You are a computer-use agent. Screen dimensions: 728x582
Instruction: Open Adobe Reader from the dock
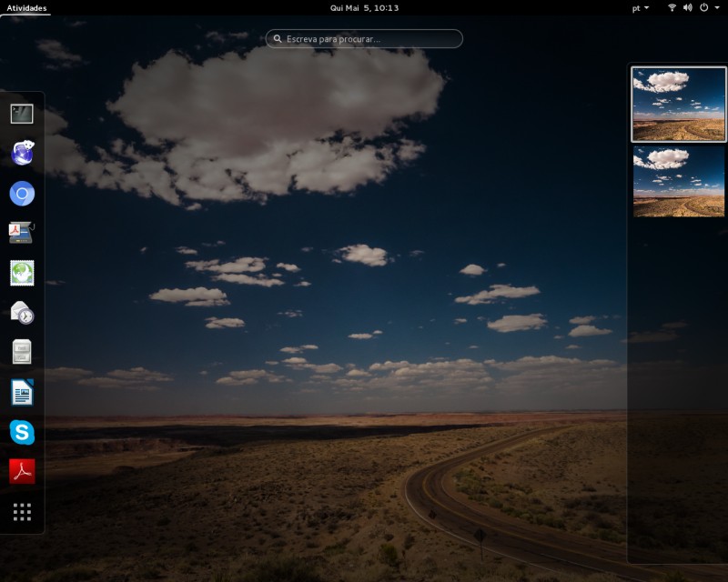coord(22,471)
